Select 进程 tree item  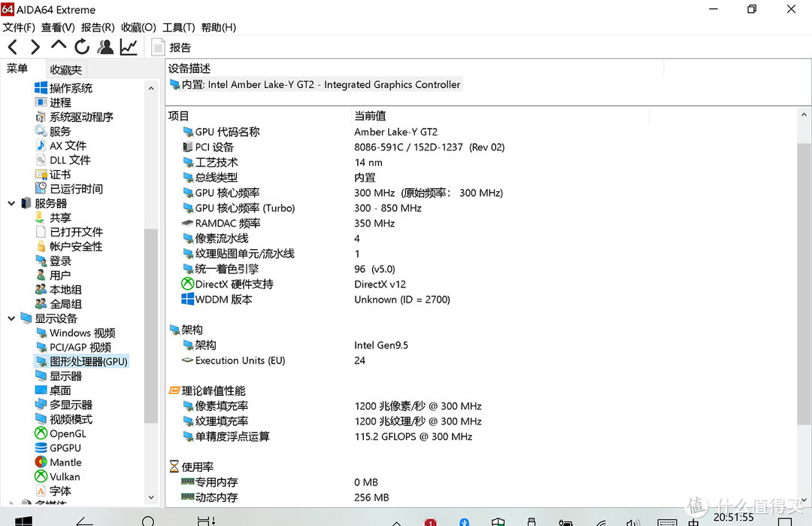[53, 102]
